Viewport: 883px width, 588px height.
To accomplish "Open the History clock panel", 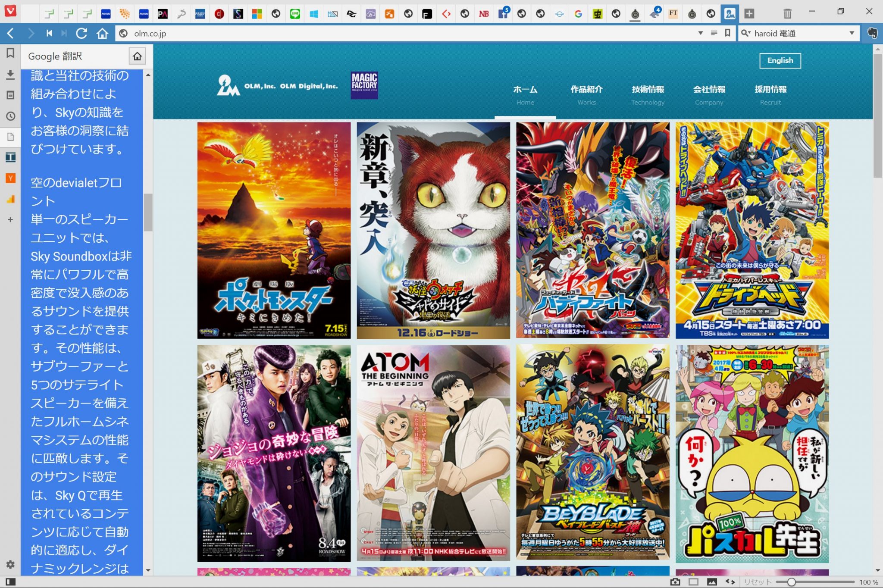I will coord(10,116).
